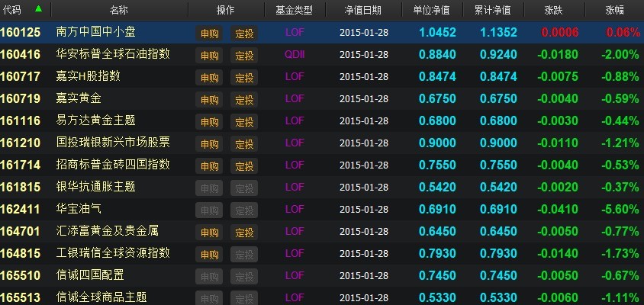Sort by 基金类型 column header
Screen dimensions: 644x305
(294, 10)
